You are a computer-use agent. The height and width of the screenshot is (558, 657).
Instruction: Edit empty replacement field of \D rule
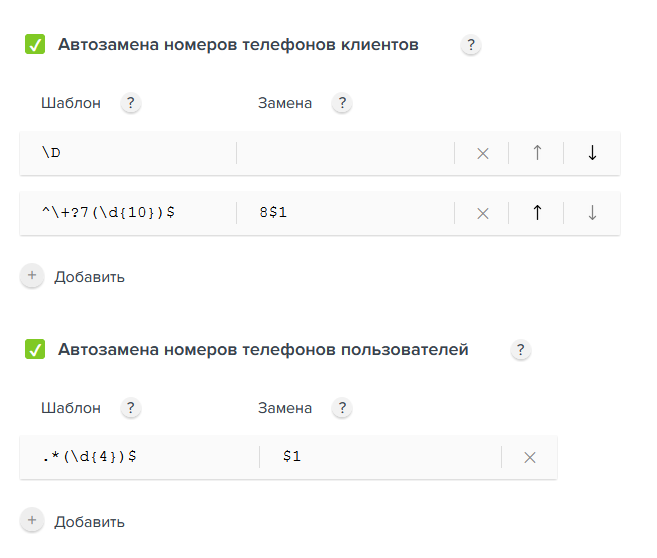[x=345, y=153]
